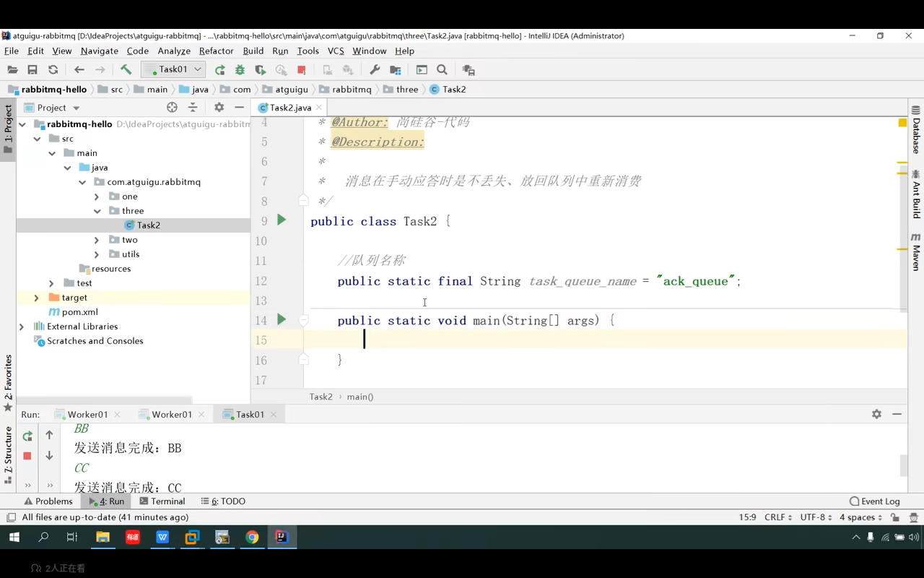Image resolution: width=924 pixels, height=578 pixels.
Task: Open the Navigate menu
Action: pyautogui.click(x=100, y=51)
